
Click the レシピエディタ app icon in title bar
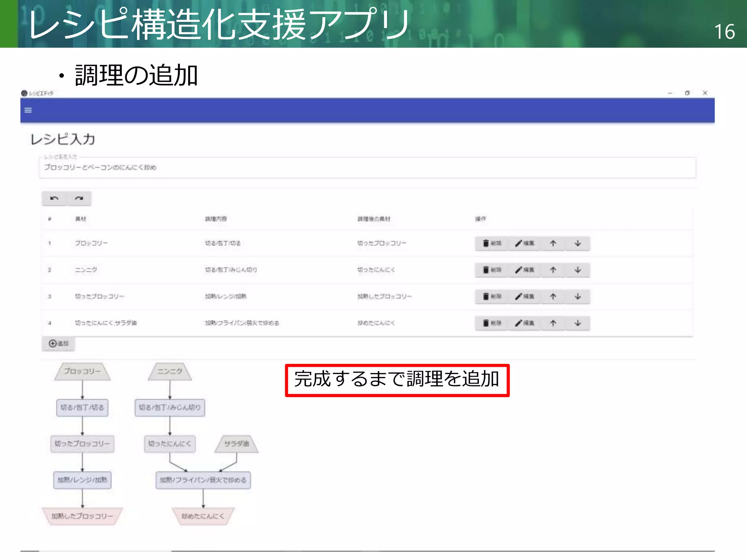click(x=24, y=93)
